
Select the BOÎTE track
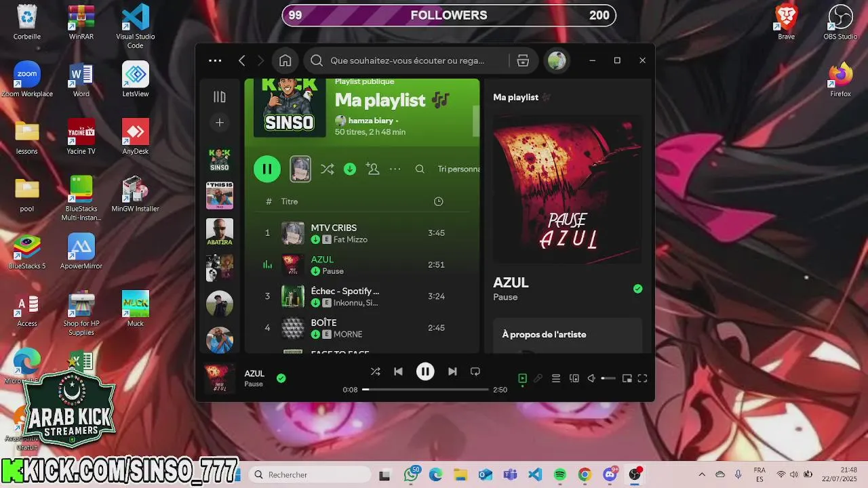362,328
